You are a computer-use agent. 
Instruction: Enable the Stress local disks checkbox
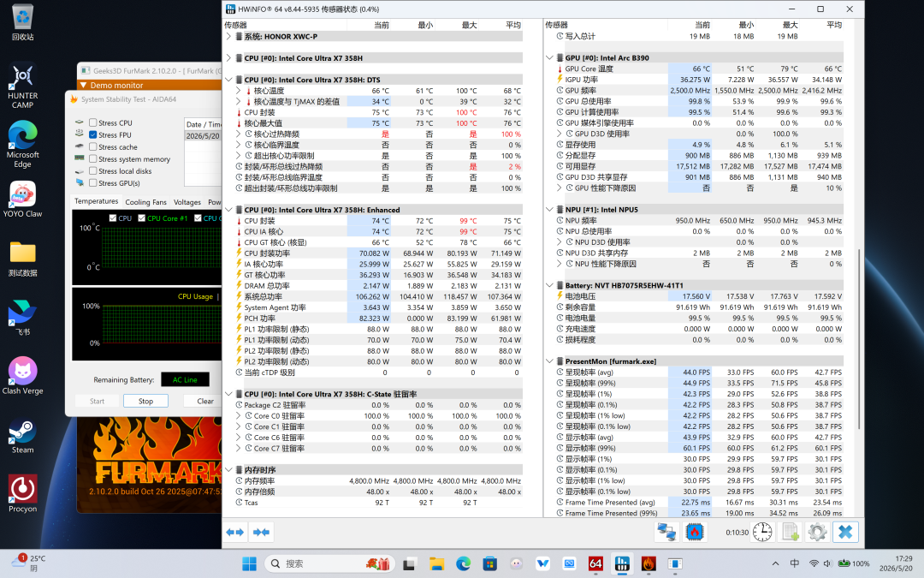[x=92, y=171]
